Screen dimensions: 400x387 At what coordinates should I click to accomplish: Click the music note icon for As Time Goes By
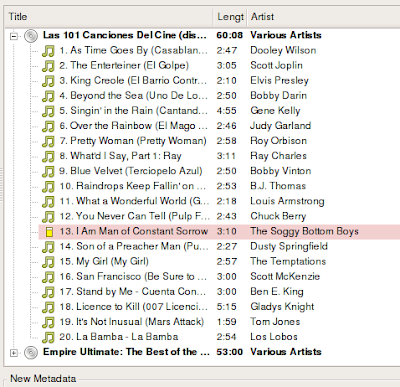click(x=48, y=51)
